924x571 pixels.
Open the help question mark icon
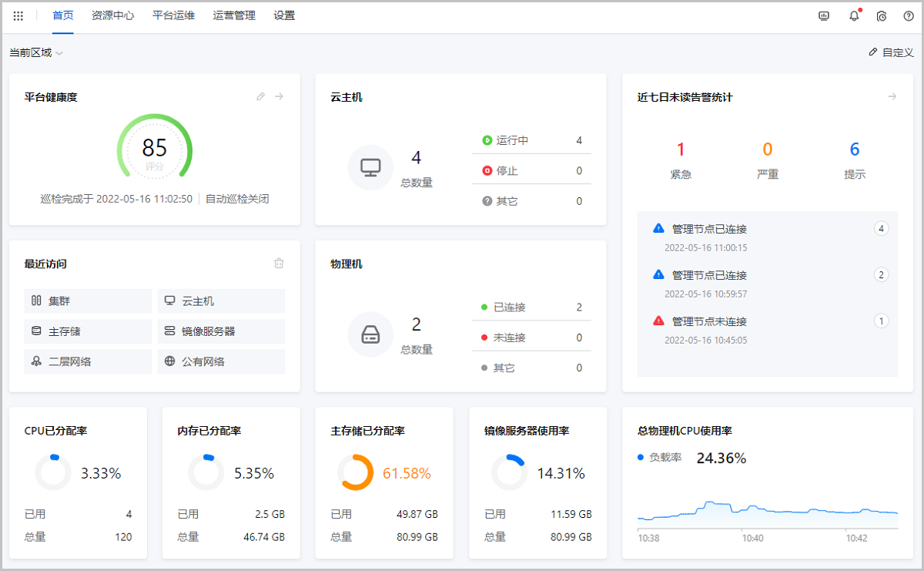(909, 15)
